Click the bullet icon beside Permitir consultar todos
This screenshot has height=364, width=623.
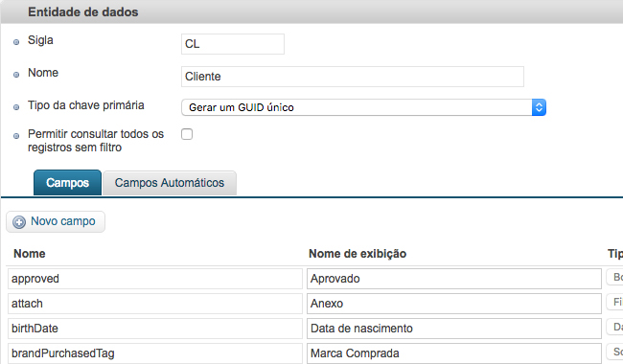(16, 136)
